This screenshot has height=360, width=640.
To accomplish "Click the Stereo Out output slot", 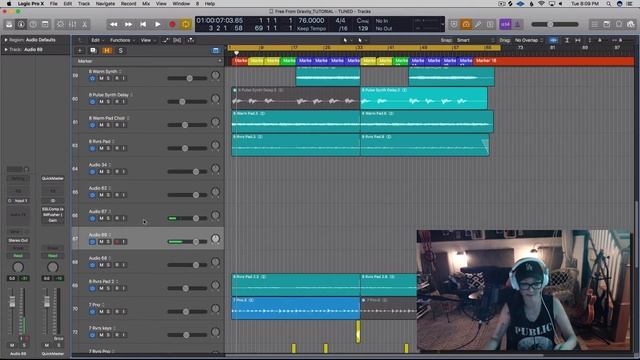I will tap(18, 240).
